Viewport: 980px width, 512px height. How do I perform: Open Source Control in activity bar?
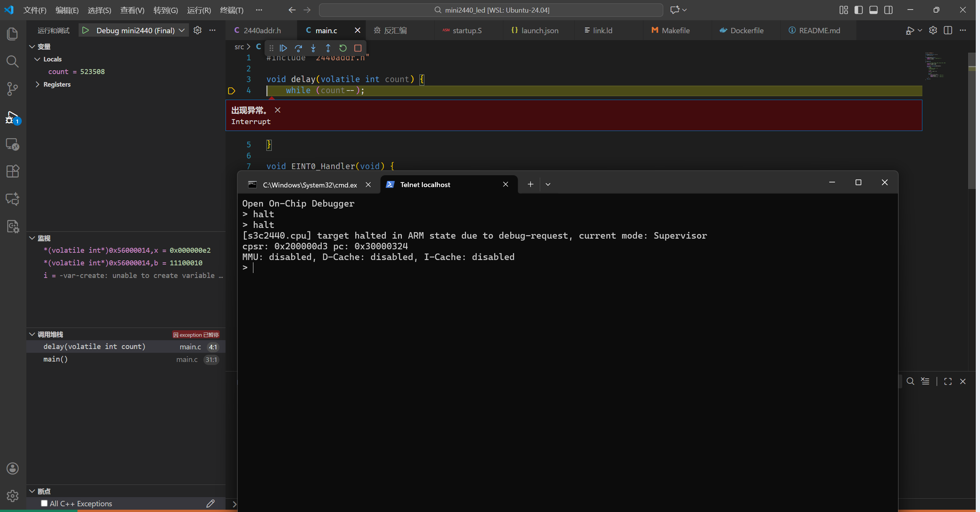click(13, 89)
